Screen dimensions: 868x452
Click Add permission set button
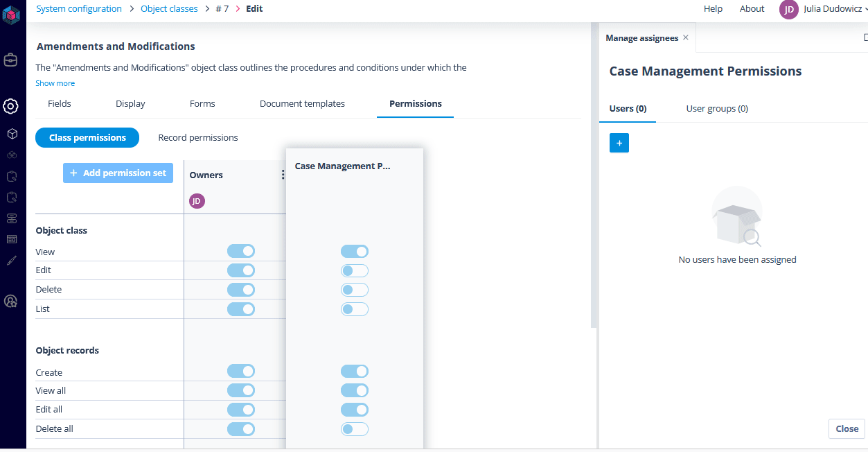(118, 173)
